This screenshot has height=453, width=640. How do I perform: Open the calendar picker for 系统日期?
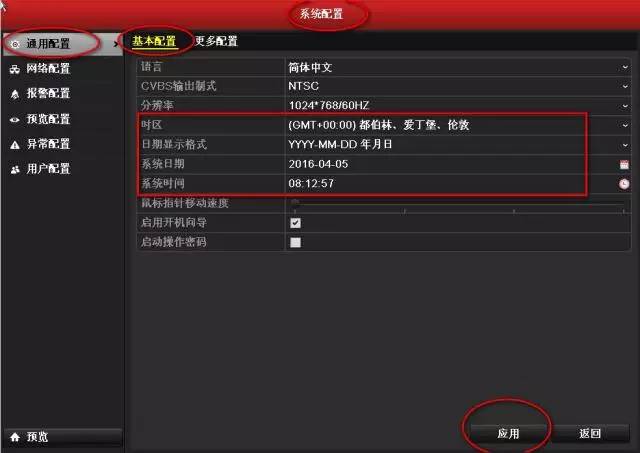[624, 164]
